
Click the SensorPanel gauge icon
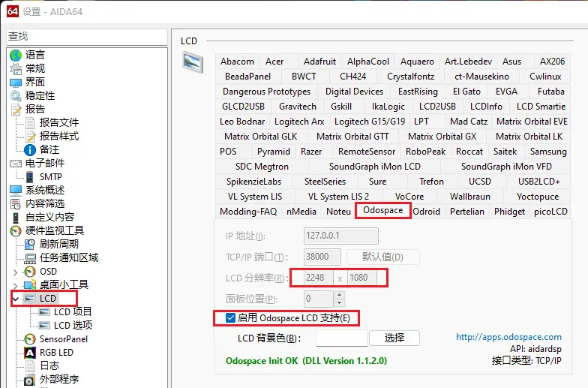(30, 339)
